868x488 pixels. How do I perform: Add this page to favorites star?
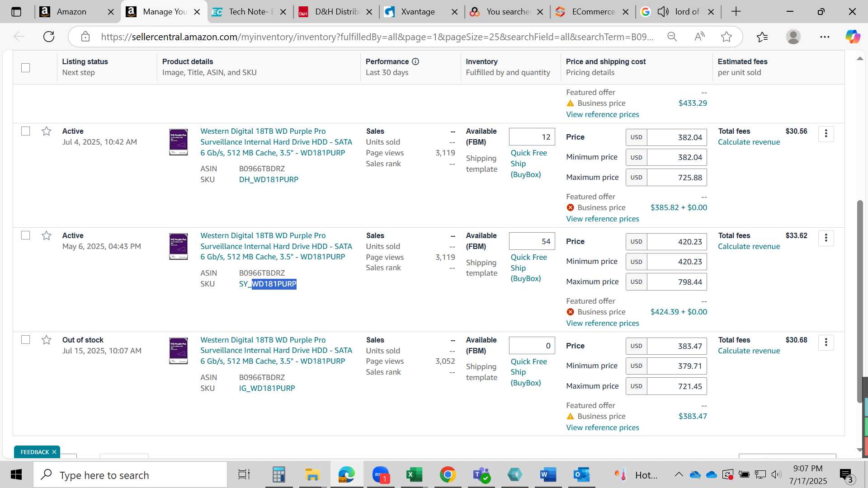pyautogui.click(x=726, y=37)
